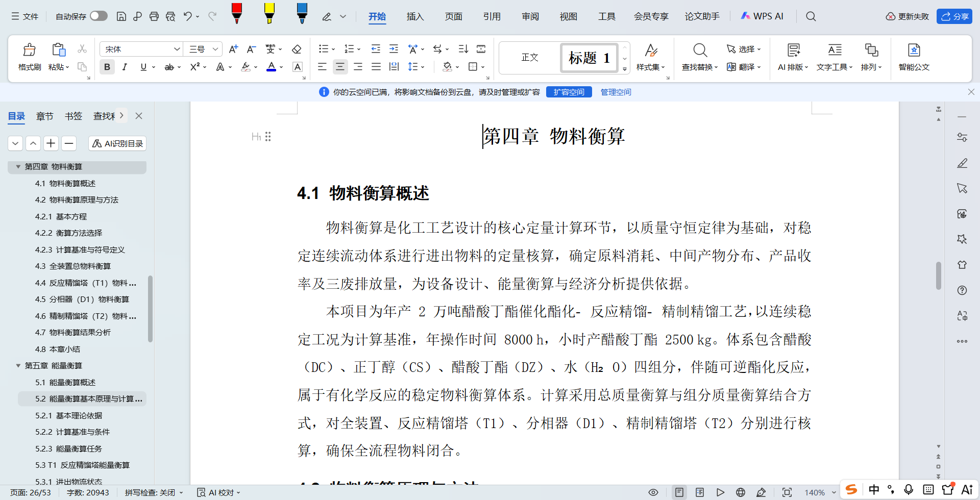980x500 pixels.
Task: Collapse the 第五章 能量衡算 tree node
Action: (18, 366)
